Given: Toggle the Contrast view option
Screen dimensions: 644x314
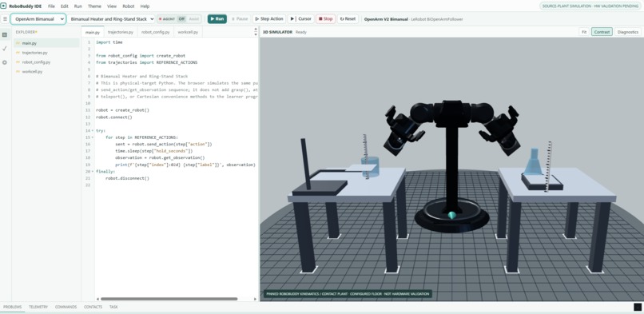Looking at the screenshot, I should tap(602, 32).
